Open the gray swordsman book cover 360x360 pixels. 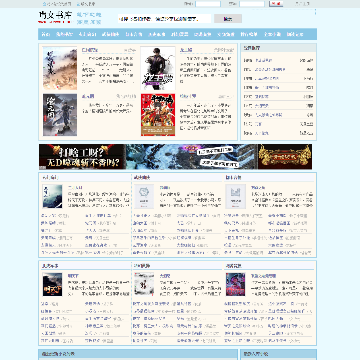click(60, 115)
